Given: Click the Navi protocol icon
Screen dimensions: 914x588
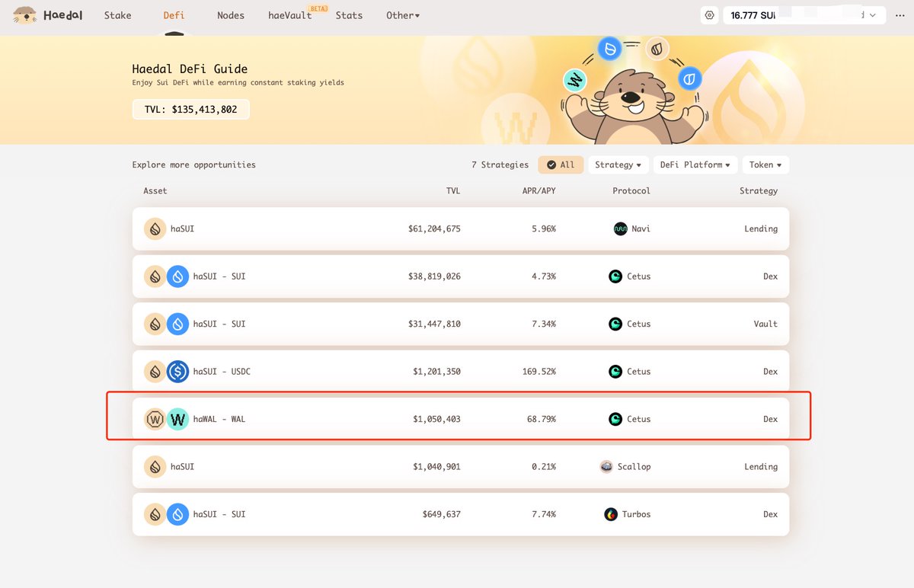Looking at the screenshot, I should pyautogui.click(x=621, y=228).
